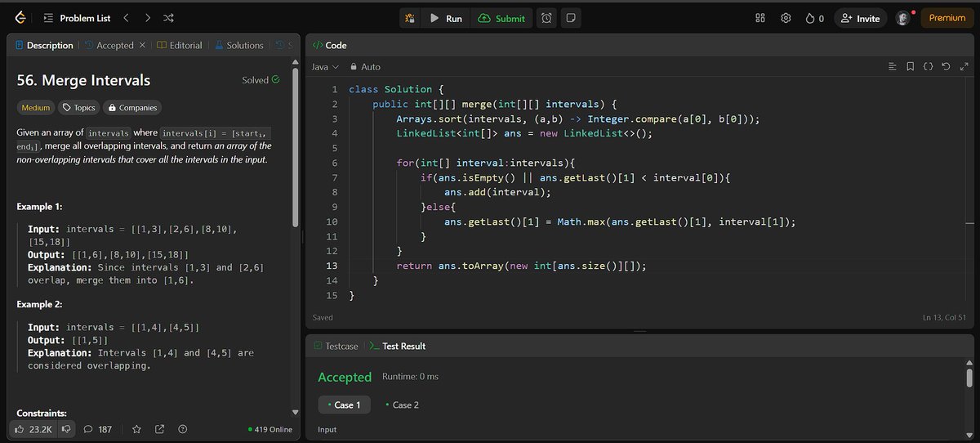Click line number 6 in gutter
Screen dimensions: 980x443
click(335, 163)
